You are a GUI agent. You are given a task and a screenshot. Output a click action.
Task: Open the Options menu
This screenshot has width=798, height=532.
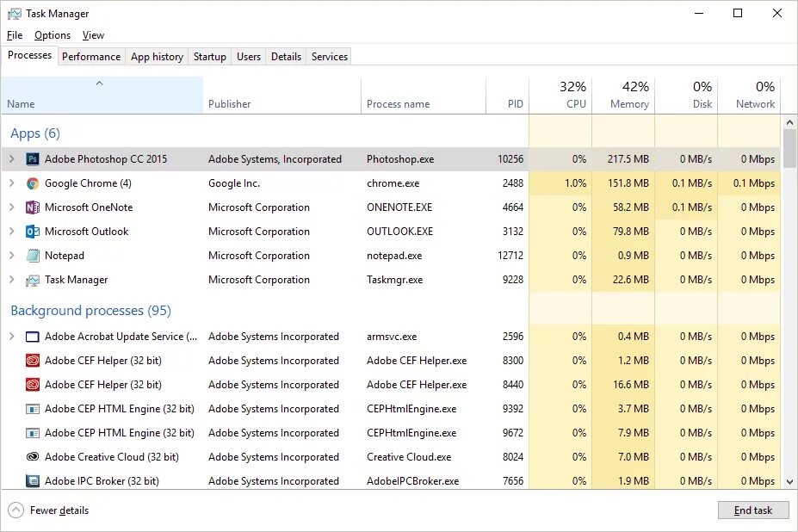53,35
